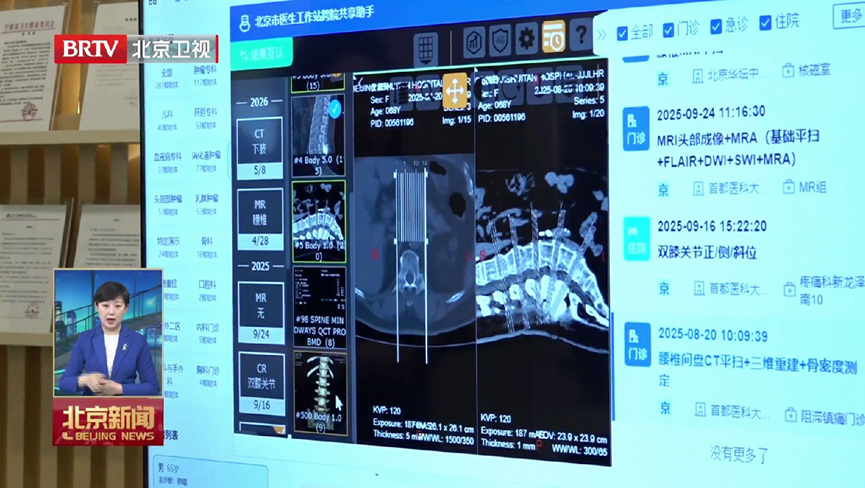Open help with the question mark icon
The width and height of the screenshot is (865, 488).
[x=580, y=35]
